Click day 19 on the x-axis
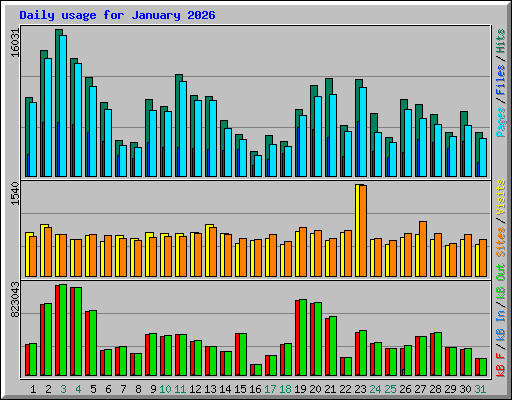The width and height of the screenshot is (512, 400). tap(300, 389)
